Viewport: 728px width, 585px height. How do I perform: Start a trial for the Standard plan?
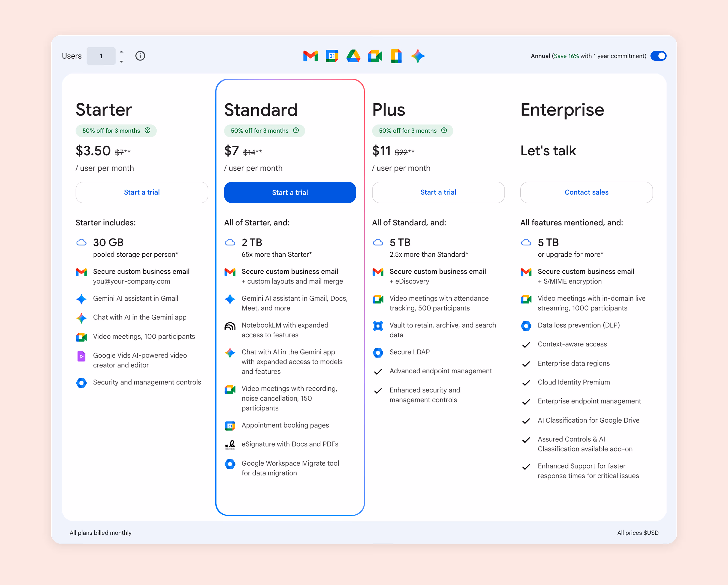290,193
